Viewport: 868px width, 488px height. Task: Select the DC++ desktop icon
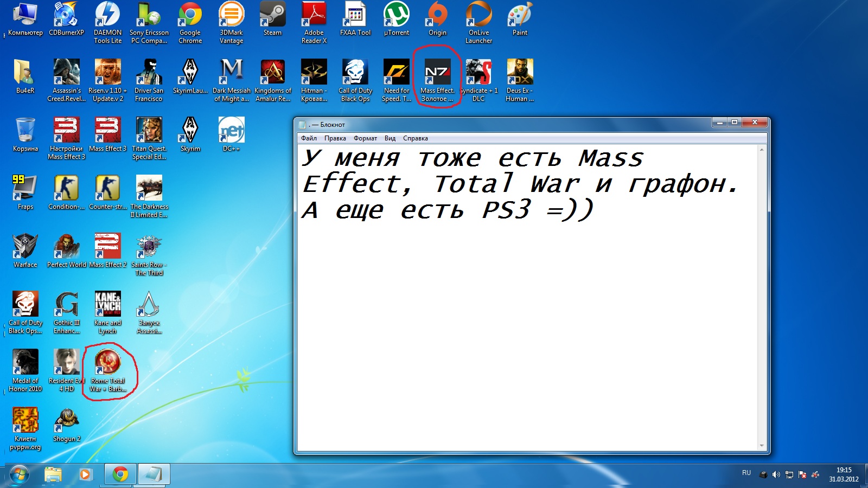(x=231, y=134)
